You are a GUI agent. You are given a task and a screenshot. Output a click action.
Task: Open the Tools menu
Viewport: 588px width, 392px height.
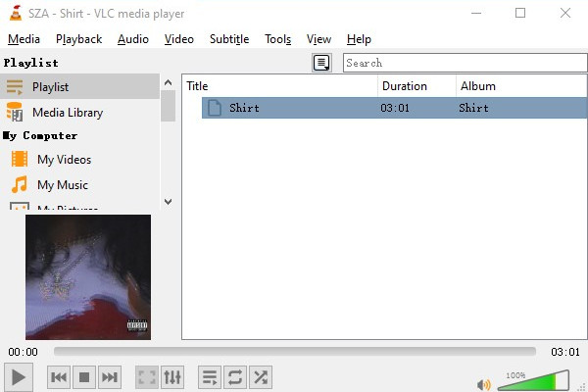click(x=278, y=39)
